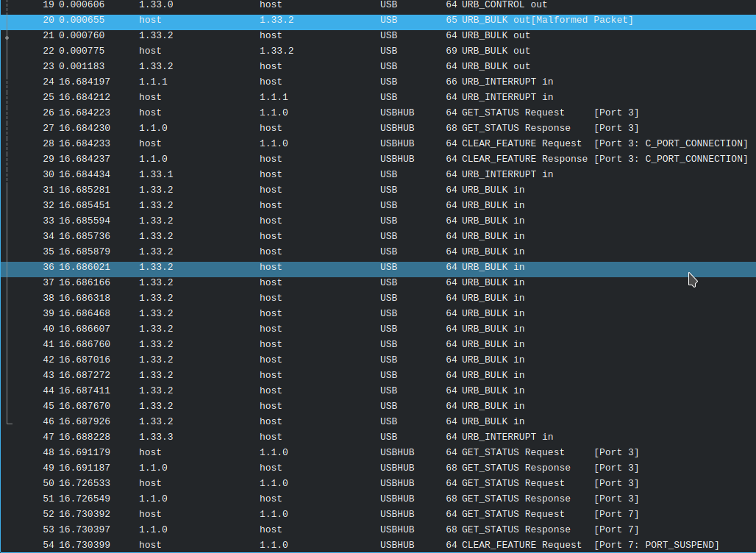This screenshot has height=553, width=756.
Task: Click packet 53 GET_STATUS Response Port 7
Action: (x=368, y=529)
